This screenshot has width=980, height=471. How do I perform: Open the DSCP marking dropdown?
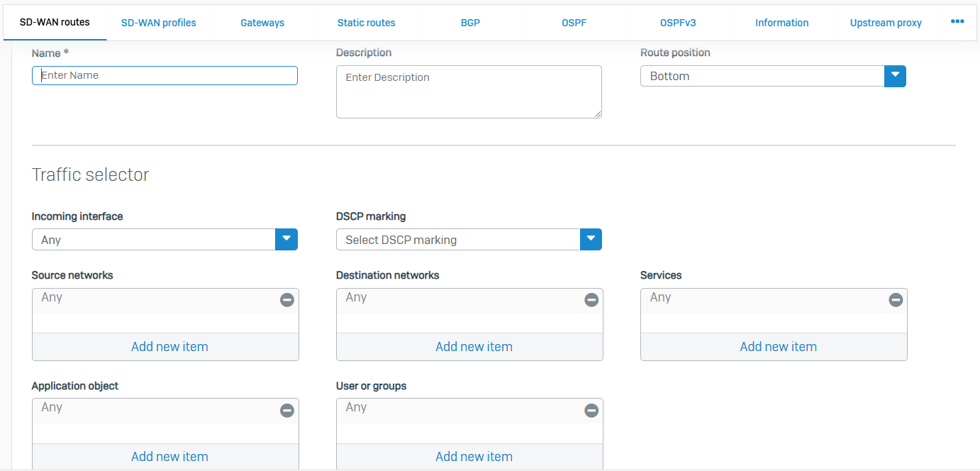point(591,240)
